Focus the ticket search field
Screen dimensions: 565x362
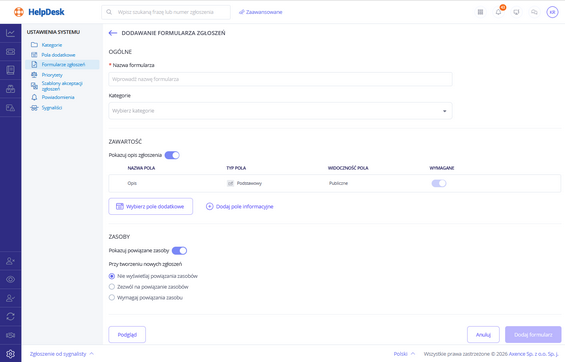[x=166, y=12]
